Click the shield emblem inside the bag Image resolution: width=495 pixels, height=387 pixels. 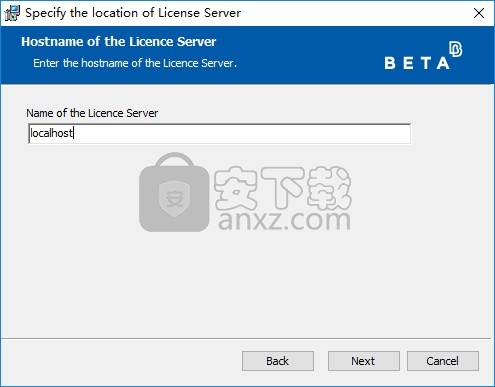tap(174, 199)
